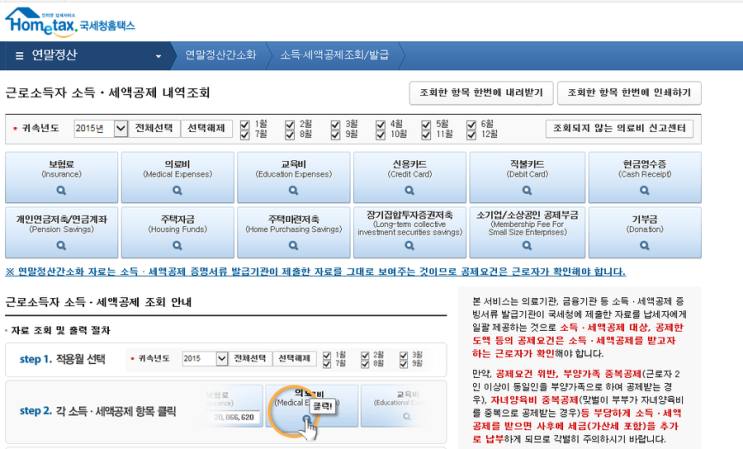Toggle the 12월 month checkbox
This screenshot has height=449, width=743.
471,135
